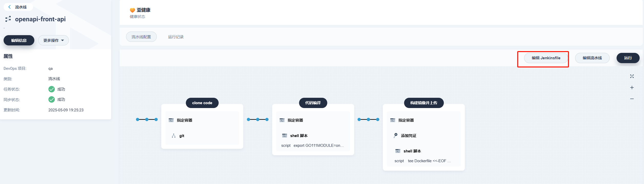Click the 编辑 Jenkinsfile button

[546, 58]
